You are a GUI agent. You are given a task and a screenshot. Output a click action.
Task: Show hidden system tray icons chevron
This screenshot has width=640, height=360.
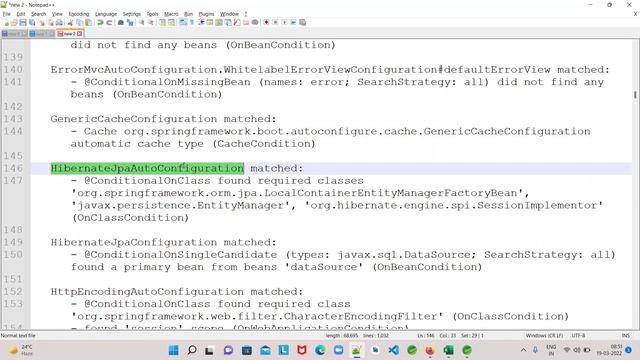[523, 350]
